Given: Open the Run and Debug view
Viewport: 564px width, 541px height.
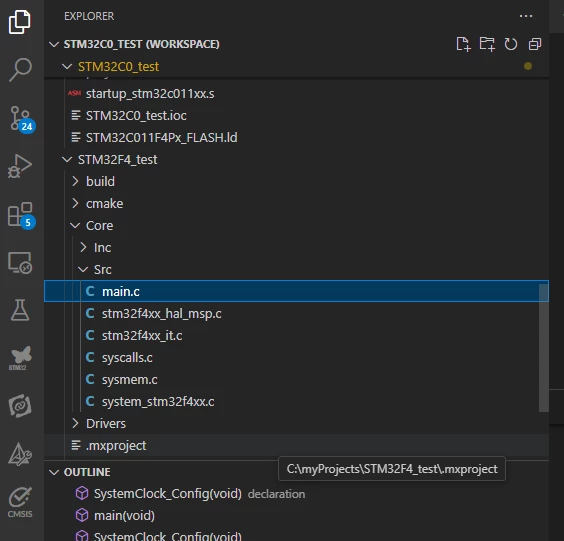Looking at the screenshot, I should pos(20,166).
